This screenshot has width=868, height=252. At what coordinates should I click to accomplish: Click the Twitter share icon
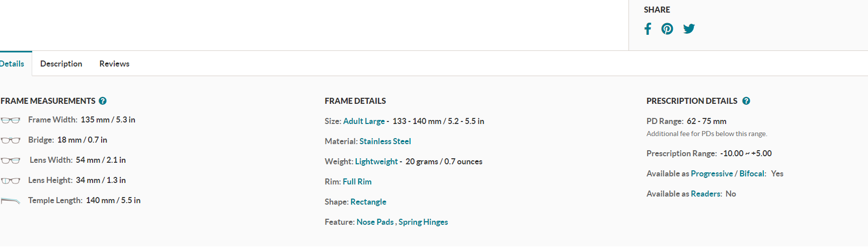tap(689, 29)
